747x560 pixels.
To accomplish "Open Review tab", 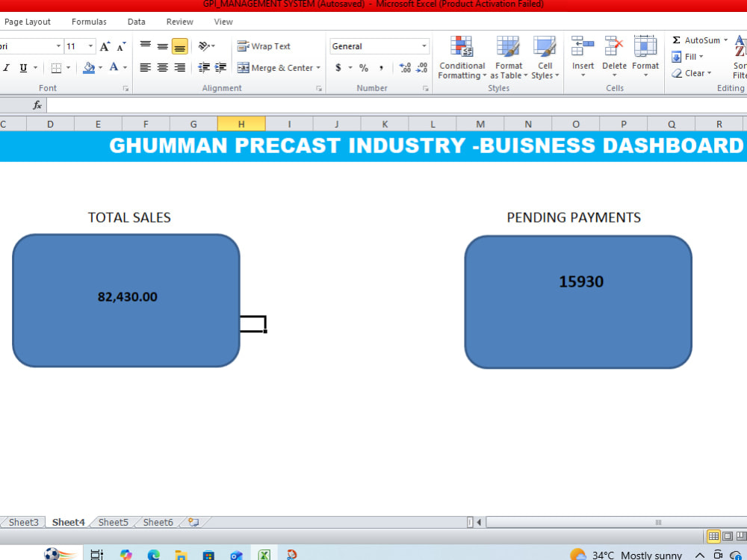I will pos(179,22).
